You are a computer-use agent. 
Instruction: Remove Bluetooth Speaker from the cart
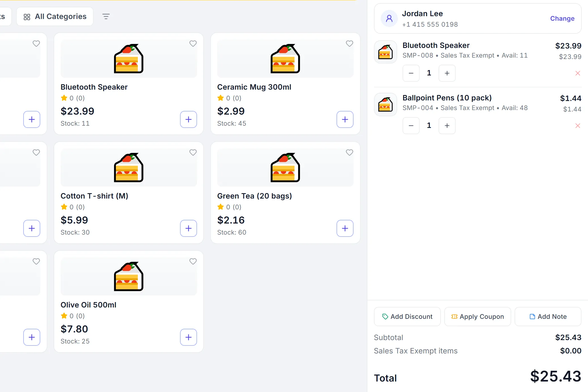(578, 73)
